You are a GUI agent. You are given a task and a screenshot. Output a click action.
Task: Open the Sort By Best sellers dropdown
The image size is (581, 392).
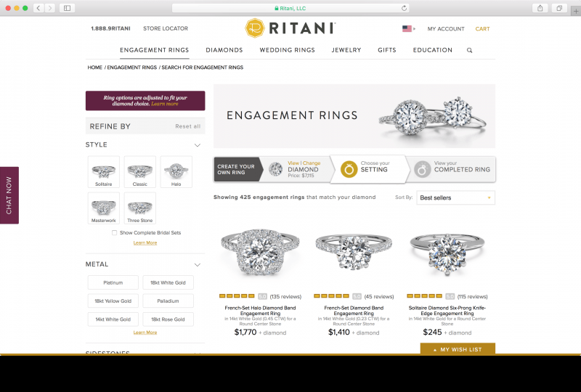(456, 198)
